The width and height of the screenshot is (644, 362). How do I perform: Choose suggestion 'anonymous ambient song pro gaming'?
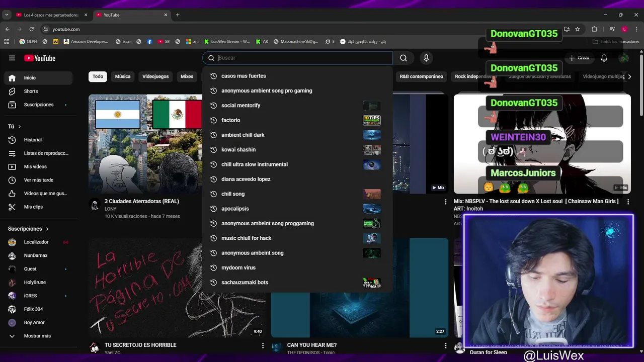coord(297,90)
